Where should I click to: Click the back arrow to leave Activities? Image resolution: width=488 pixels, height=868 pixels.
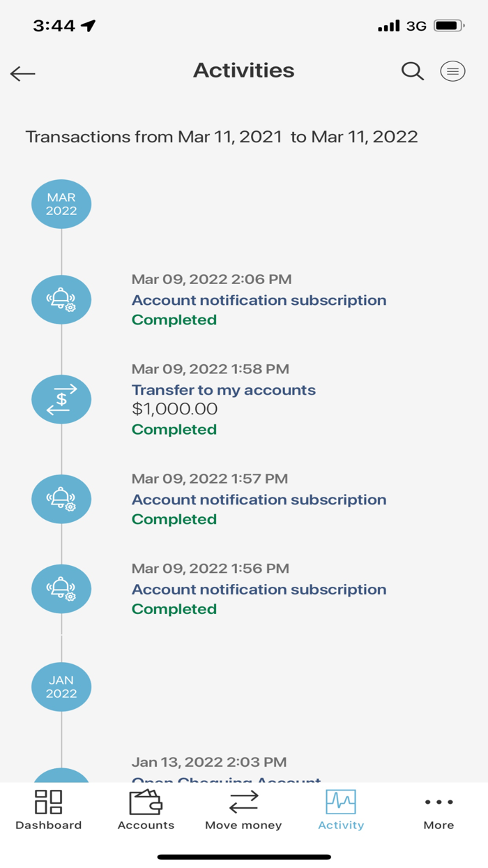pos(22,73)
